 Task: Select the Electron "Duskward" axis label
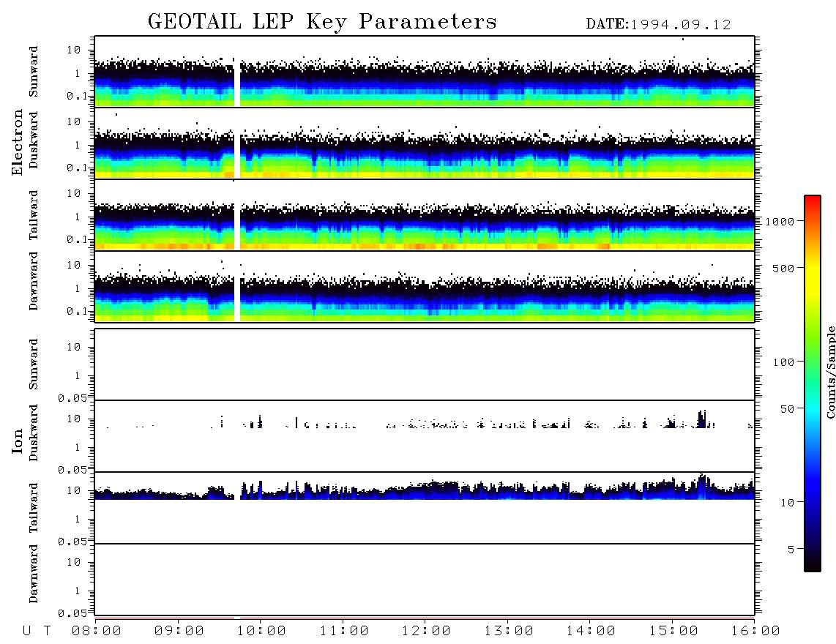[x=34, y=140]
